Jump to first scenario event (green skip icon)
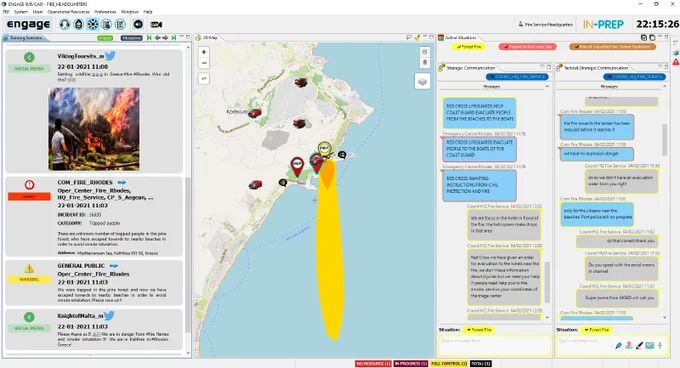This screenshot has height=368, width=680. point(149,38)
